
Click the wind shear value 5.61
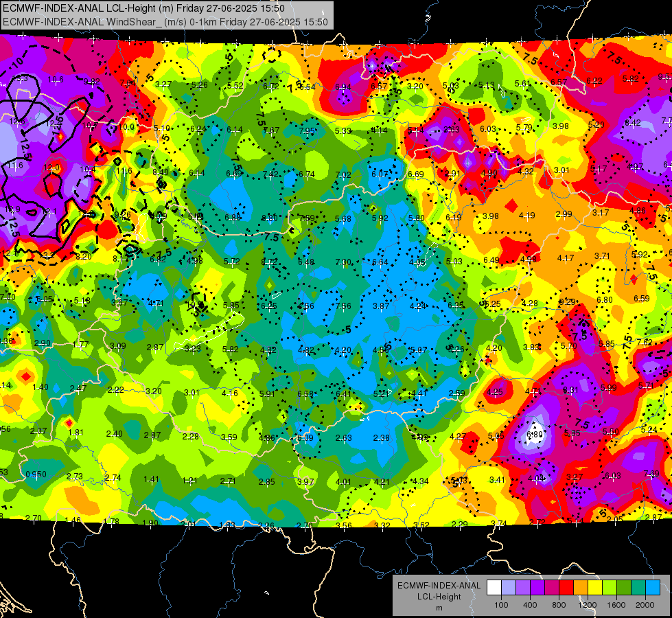[x=523, y=84]
